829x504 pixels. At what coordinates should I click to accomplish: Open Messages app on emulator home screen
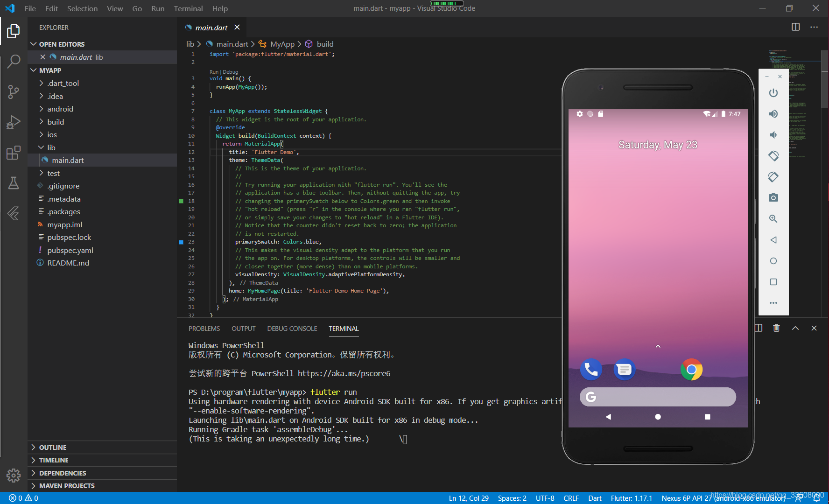pos(624,370)
